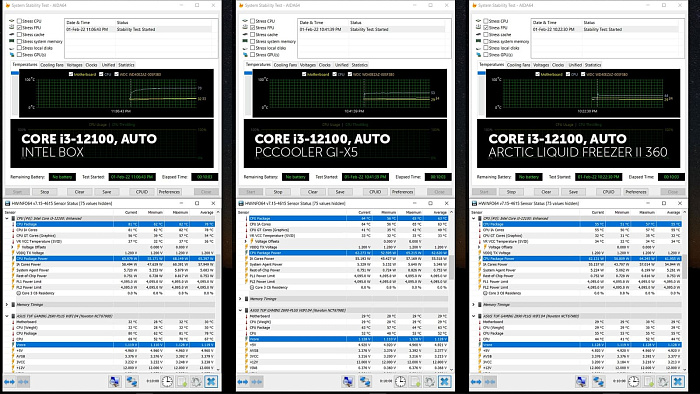Viewport: 700px width, 394px height.
Task: Expand Memory Timings group in Intel Box HWiNFO
Action: (x=7, y=305)
